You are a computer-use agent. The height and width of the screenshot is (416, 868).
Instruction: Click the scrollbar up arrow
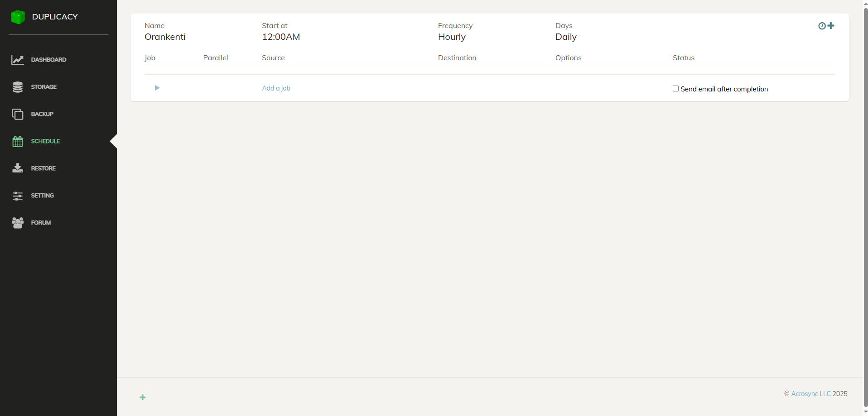click(865, 3)
